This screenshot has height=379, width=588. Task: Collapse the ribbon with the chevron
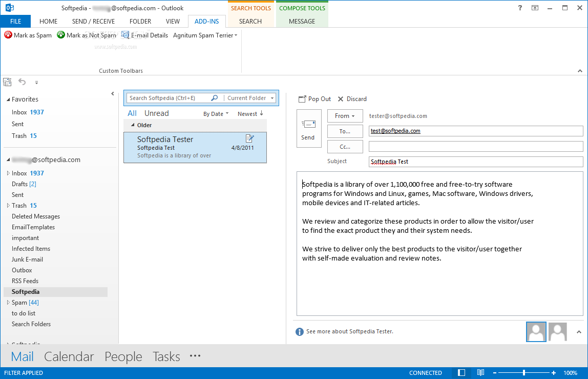pyautogui.click(x=580, y=71)
